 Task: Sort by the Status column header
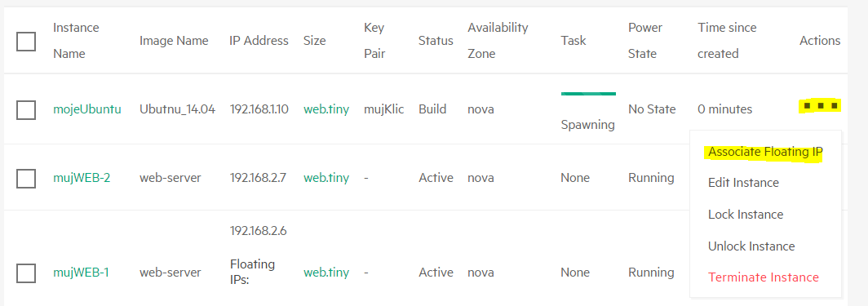[x=436, y=41]
